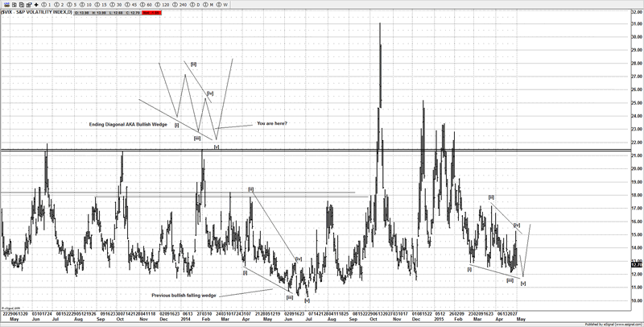This screenshot has height=327, width=644.
Task: Select 'Previous bullish falling wedge' annotation
Action: click(184, 296)
